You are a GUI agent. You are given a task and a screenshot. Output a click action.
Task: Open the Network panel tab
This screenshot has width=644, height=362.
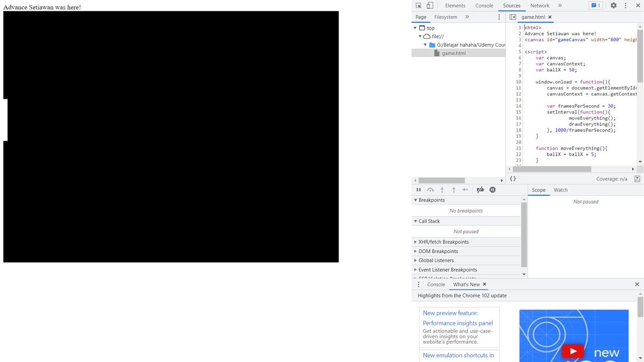tap(539, 5)
